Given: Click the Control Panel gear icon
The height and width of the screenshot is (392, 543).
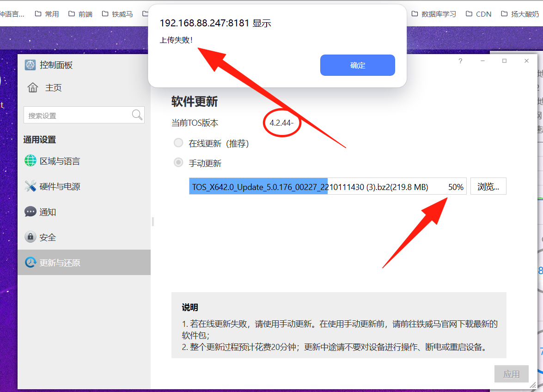Looking at the screenshot, I should [30, 65].
